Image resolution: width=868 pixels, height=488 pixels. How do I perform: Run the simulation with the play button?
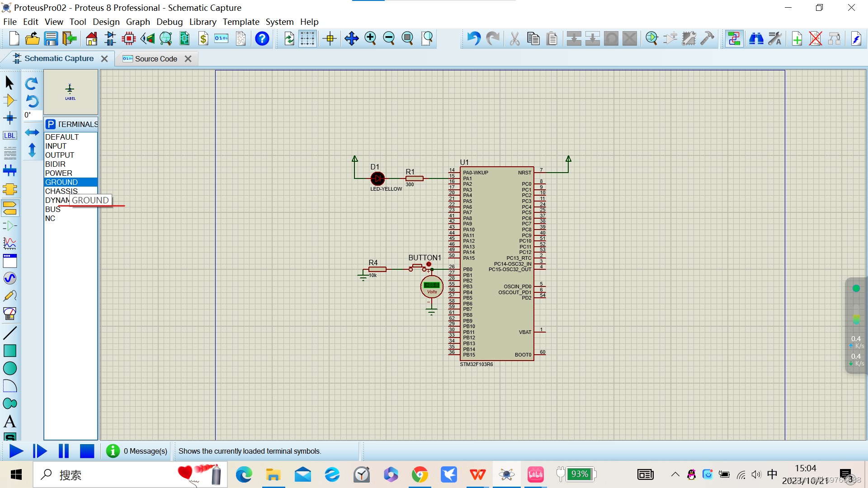click(16, 450)
